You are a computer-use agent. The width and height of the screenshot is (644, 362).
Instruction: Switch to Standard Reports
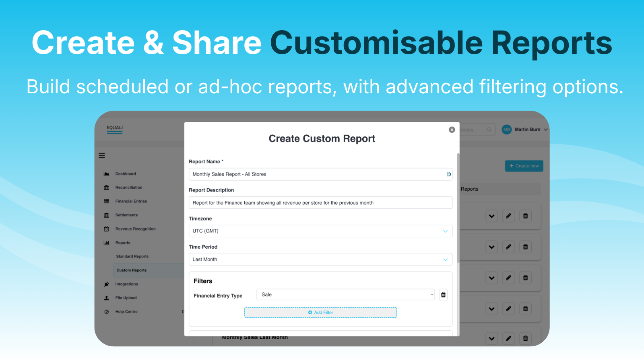(132, 256)
